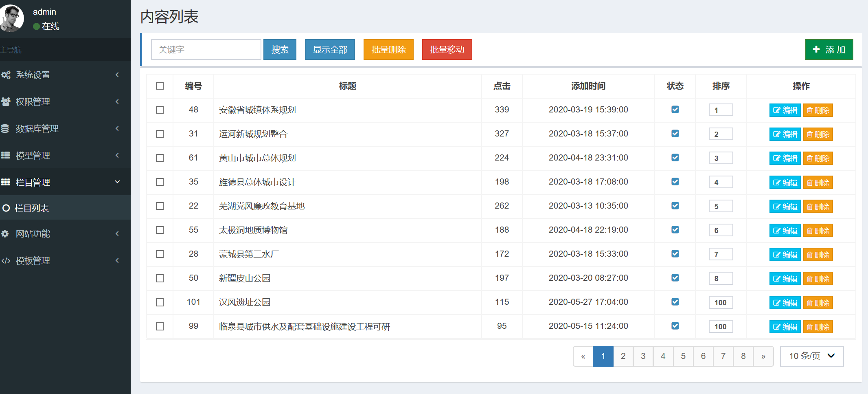Viewport: 868px width, 394px height.
Task: Expand the 模板管理 menu chevron
Action: (x=117, y=260)
